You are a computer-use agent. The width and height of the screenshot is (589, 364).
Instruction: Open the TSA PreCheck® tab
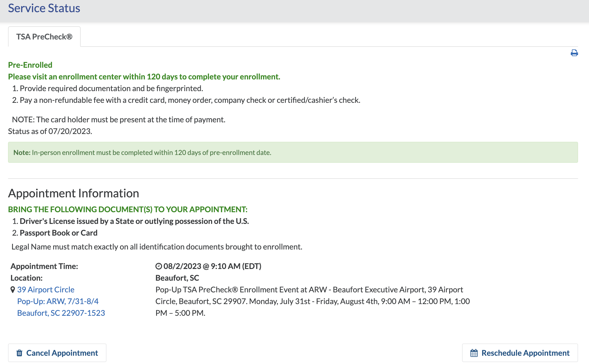[44, 37]
